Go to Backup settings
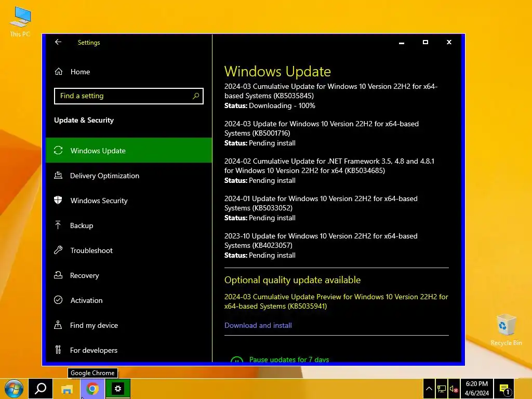532x399 pixels. pyautogui.click(x=129, y=225)
